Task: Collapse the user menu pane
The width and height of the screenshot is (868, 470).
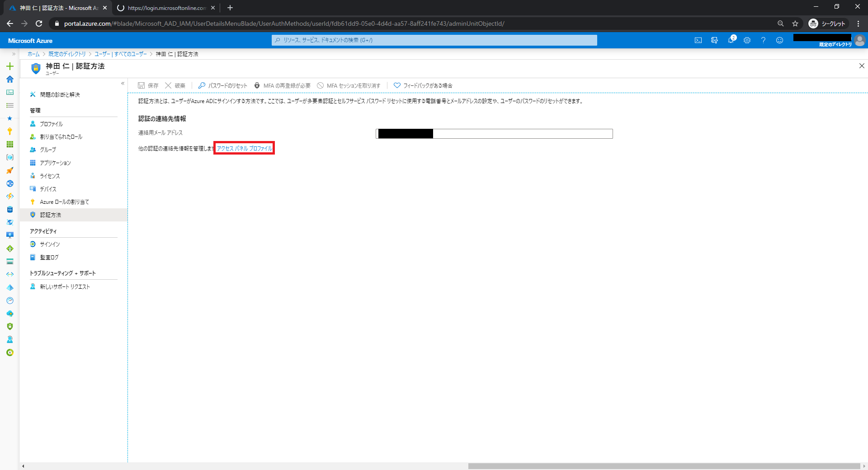Action: point(123,83)
